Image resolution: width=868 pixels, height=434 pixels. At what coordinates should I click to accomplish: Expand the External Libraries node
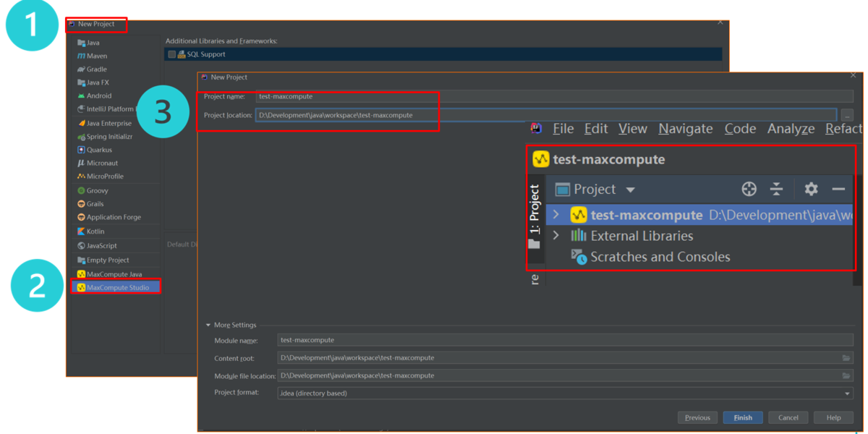[556, 236]
